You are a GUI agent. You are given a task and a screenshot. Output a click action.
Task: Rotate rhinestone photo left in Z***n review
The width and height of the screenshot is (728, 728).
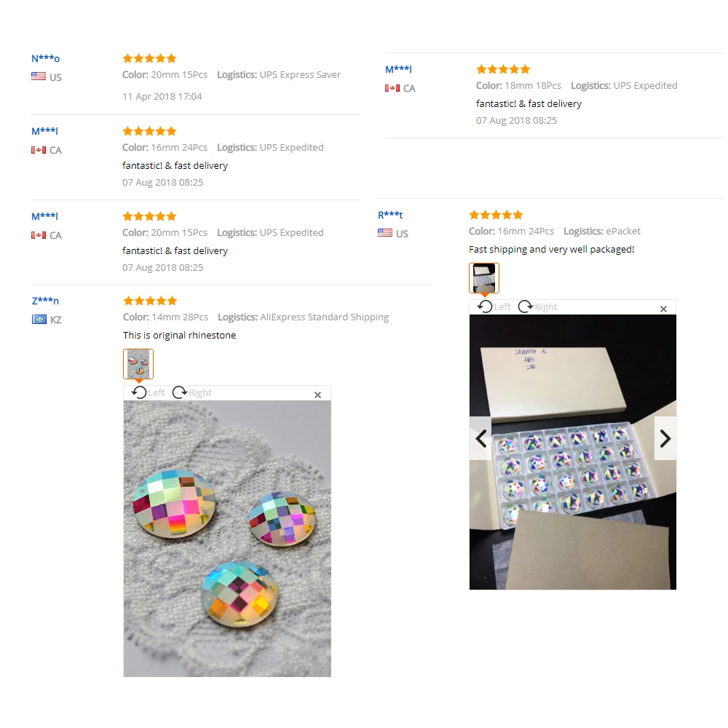point(148,393)
